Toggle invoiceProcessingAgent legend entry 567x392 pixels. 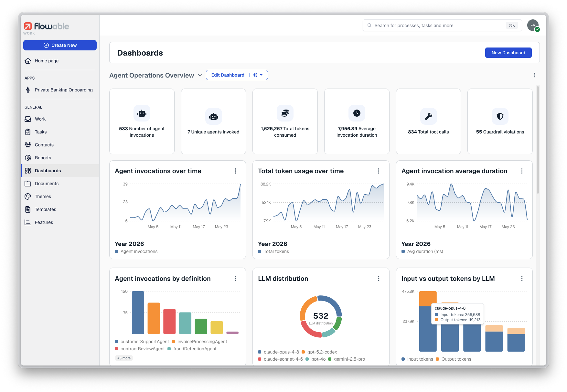tap(199, 342)
